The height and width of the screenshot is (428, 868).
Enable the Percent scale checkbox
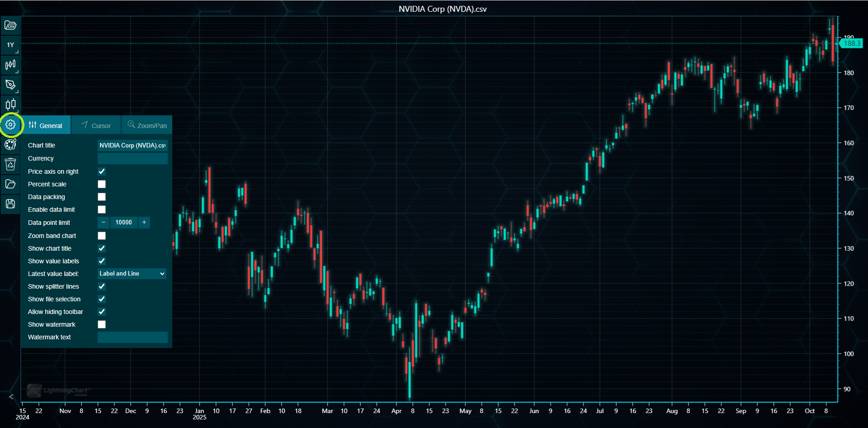click(102, 184)
